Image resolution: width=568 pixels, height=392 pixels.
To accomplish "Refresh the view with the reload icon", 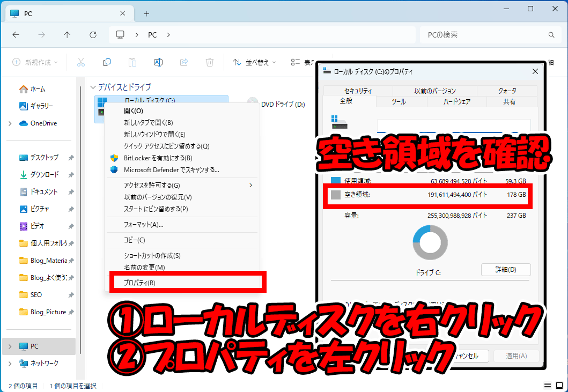I will tap(92, 34).
